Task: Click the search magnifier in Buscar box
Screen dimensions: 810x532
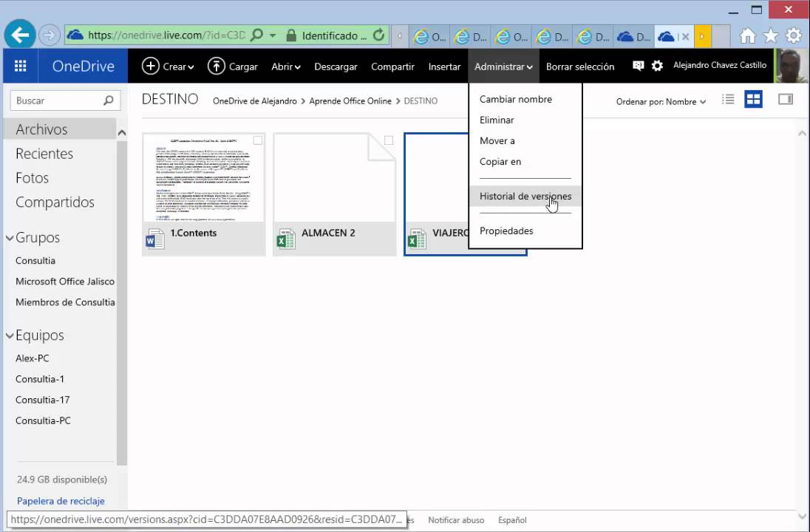Action: pos(107,100)
